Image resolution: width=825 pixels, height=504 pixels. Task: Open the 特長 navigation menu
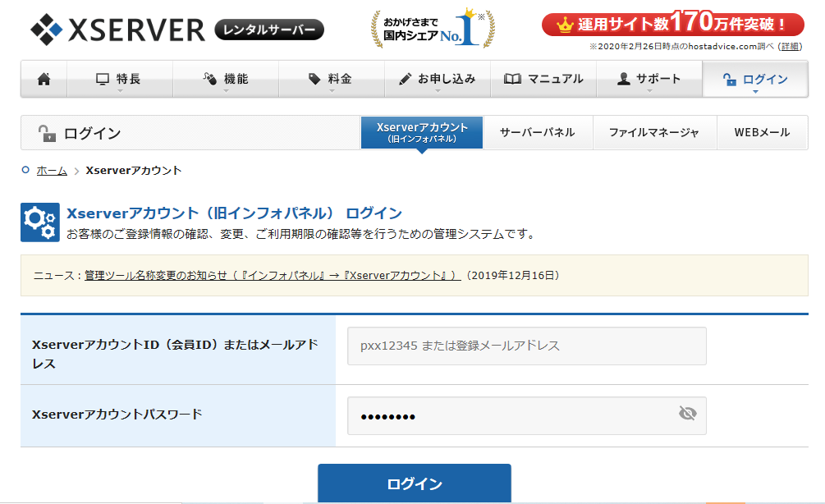[120, 79]
